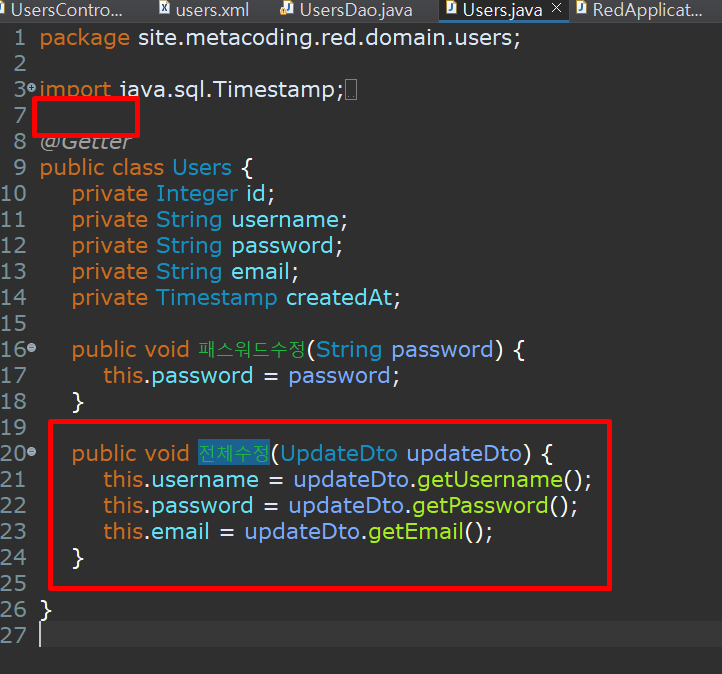Click line number 26 in the gutter
The height and width of the screenshot is (674, 722).
[13, 610]
